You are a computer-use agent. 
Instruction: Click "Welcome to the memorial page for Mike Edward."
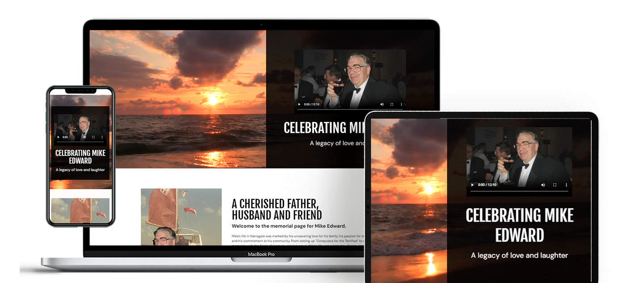coord(289,226)
